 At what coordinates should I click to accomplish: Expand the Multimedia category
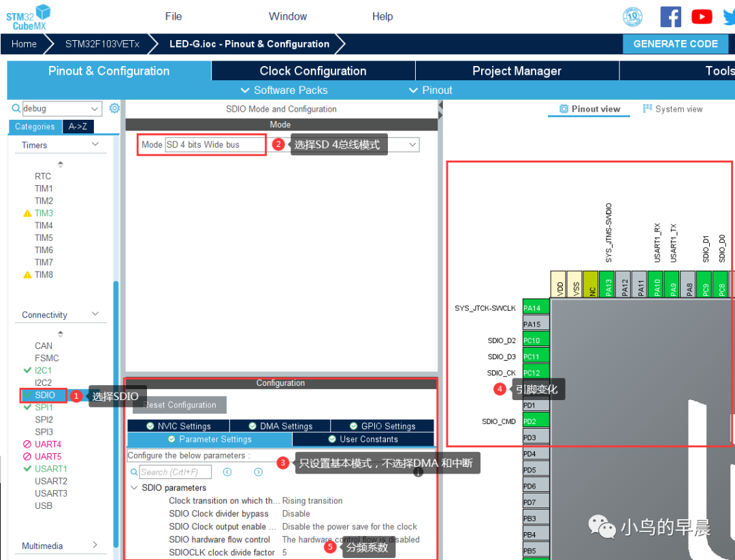pos(95,545)
